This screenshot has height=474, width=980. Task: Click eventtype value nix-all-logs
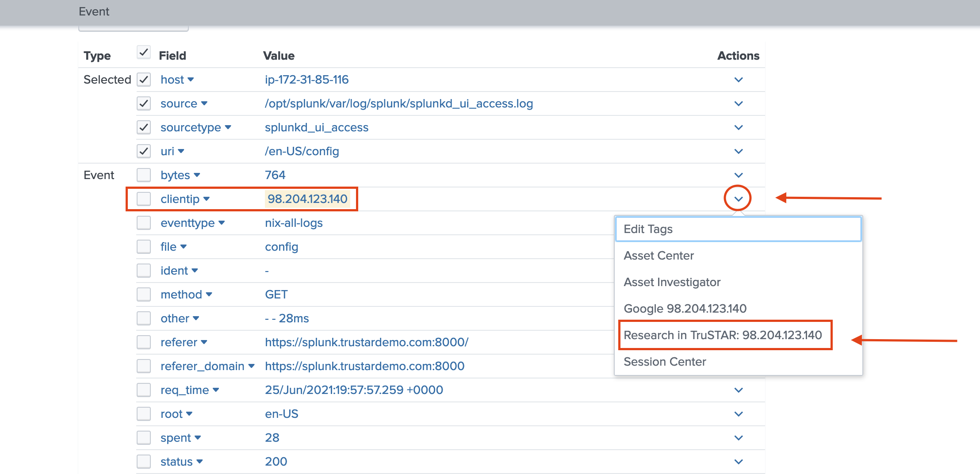(294, 223)
